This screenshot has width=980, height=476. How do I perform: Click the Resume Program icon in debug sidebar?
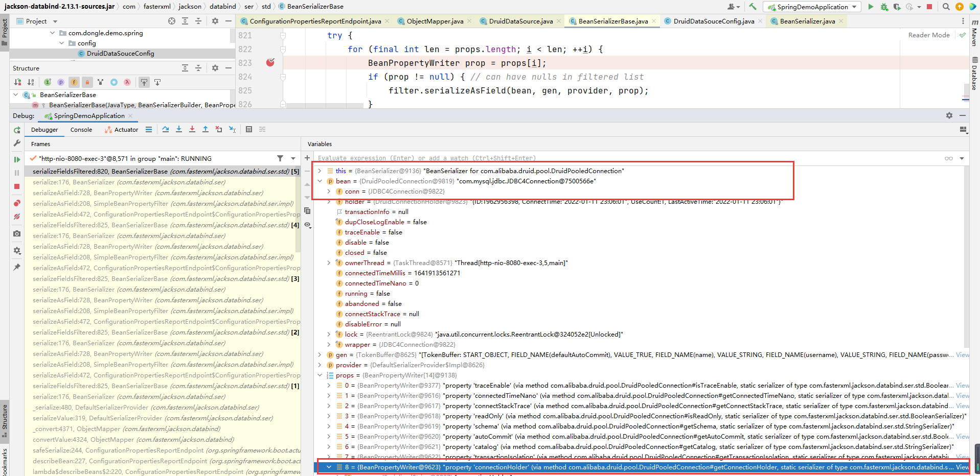[x=17, y=159]
